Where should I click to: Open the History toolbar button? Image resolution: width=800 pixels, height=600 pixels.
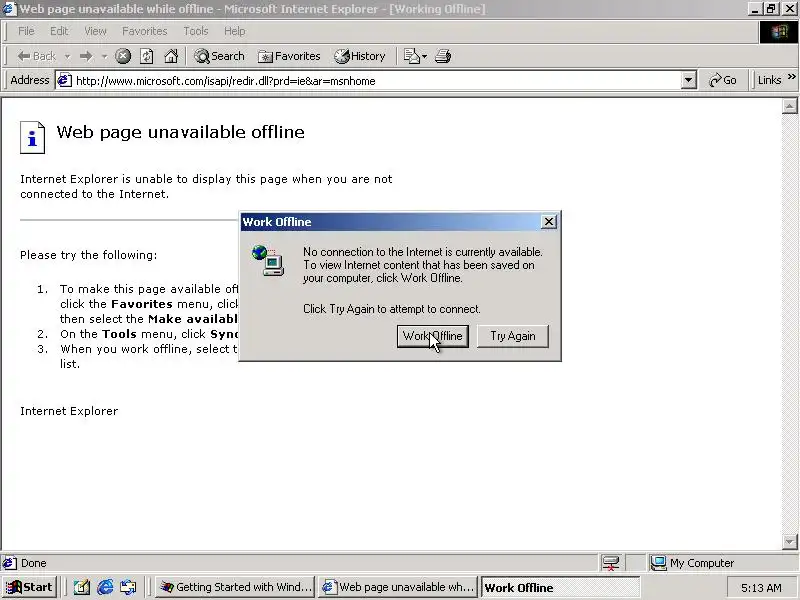pyautogui.click(x=360, y=56)
